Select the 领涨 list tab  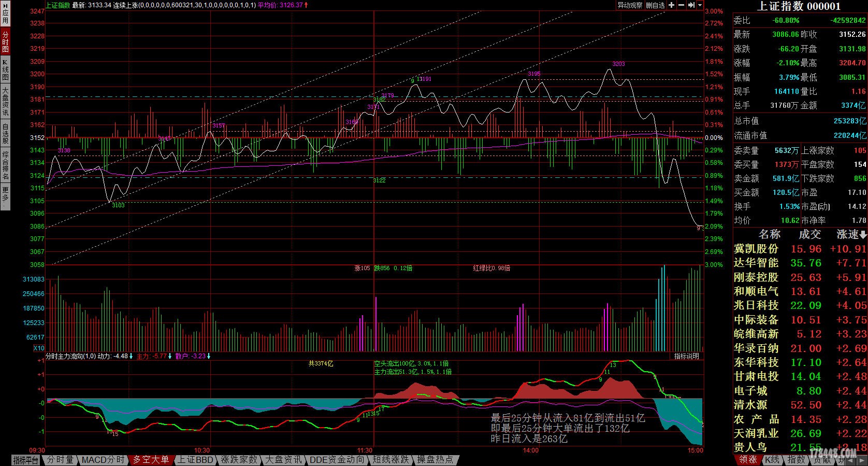[x=748, y=460]
